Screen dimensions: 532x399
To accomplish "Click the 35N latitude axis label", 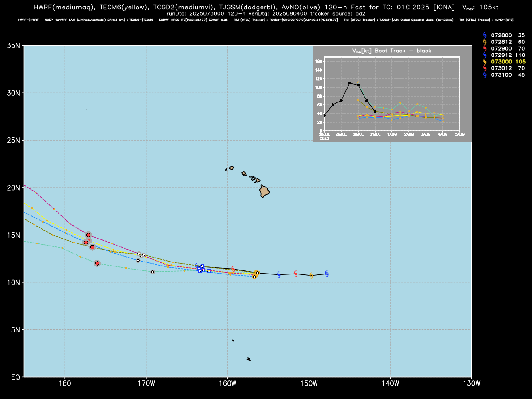I will pyautogui.click(x=13, y=46).
